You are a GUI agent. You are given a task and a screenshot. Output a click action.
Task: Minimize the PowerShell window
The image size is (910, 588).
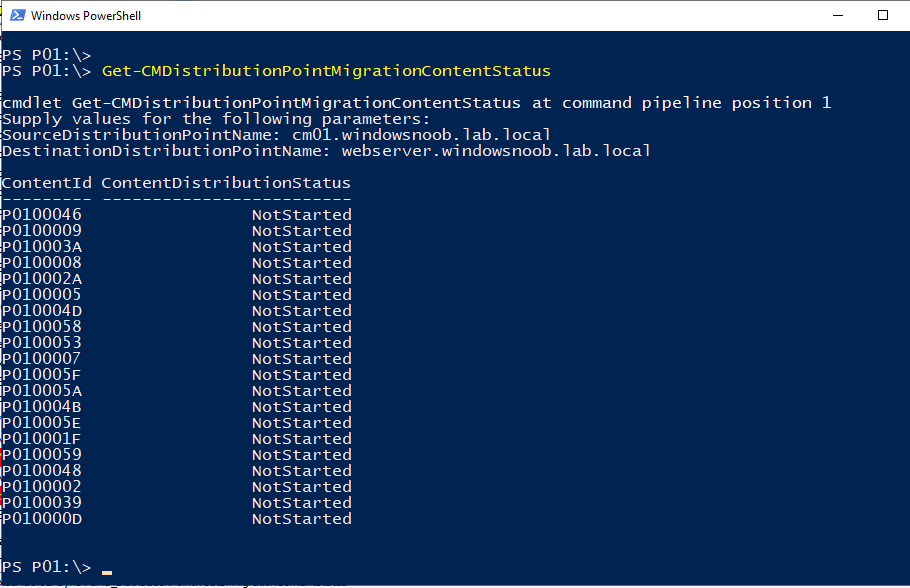[838, 15]
